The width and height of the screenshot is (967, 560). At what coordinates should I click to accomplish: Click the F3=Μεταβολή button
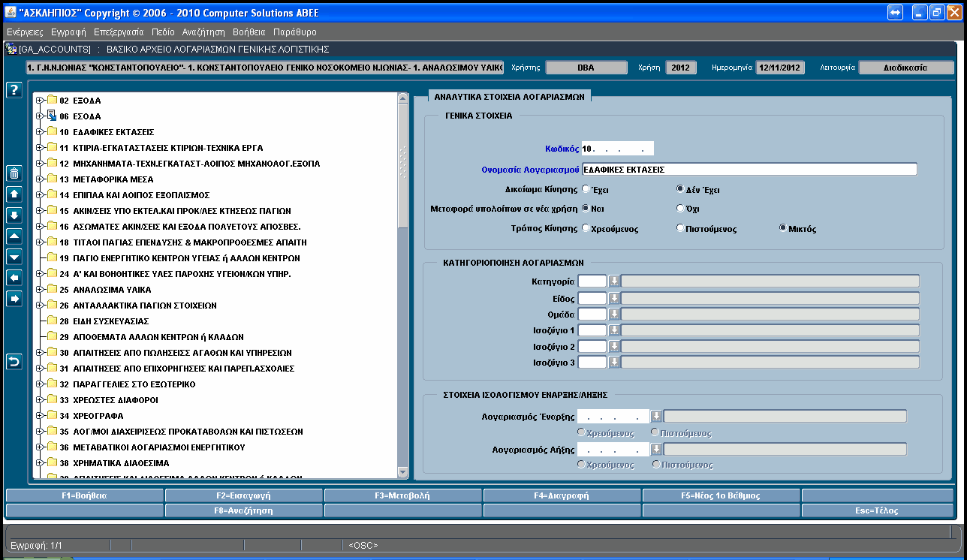(402, 495)
